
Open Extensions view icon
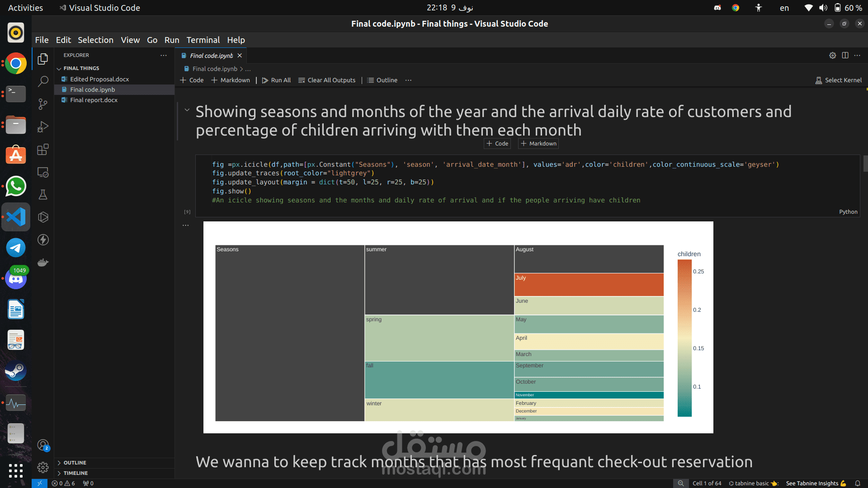(x=43, y=150)
